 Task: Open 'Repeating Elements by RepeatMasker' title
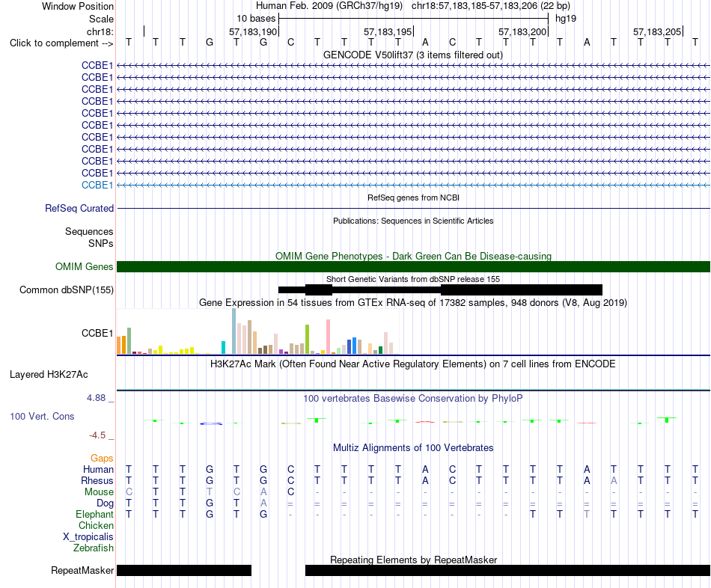point(413,560)
